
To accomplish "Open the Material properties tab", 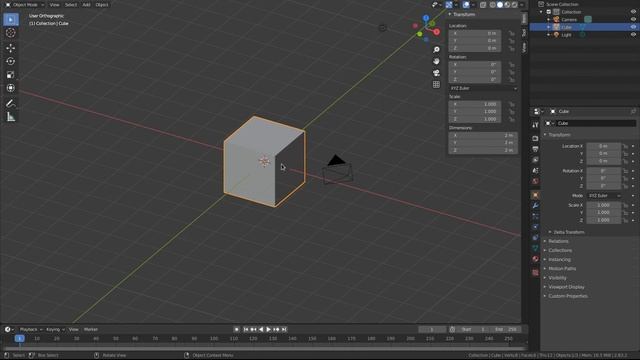I will [x=535, y=259].
